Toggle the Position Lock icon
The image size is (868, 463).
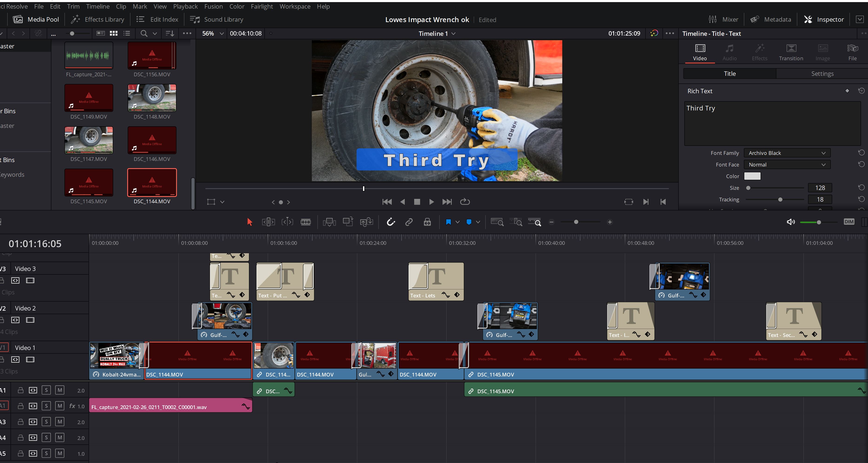(x=427, y=222)
